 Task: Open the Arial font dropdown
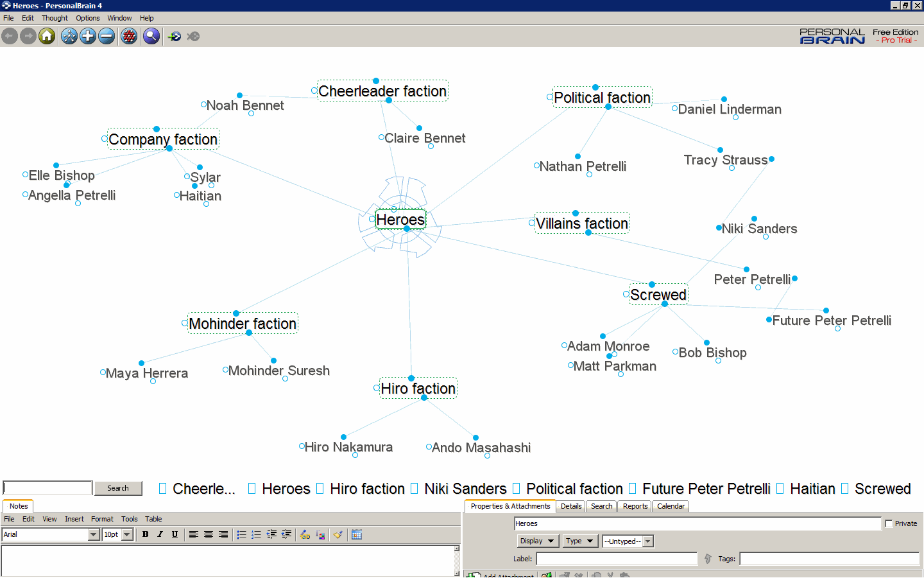point(94,534)
